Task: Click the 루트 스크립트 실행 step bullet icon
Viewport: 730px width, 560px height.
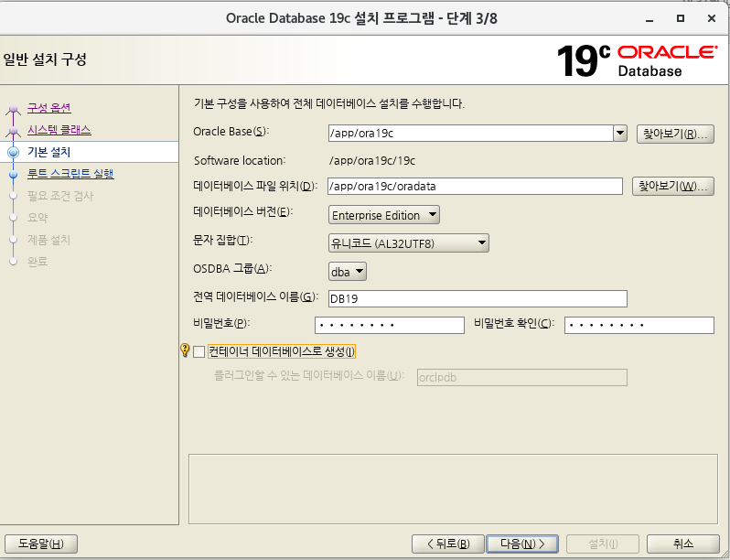Action: click(x=14, y=174)
